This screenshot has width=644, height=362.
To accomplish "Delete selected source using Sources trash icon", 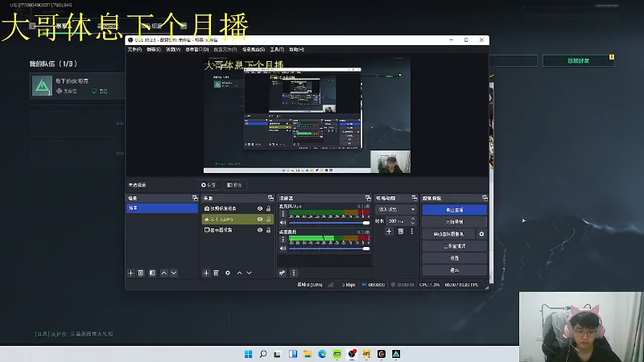I will (216, 273).
